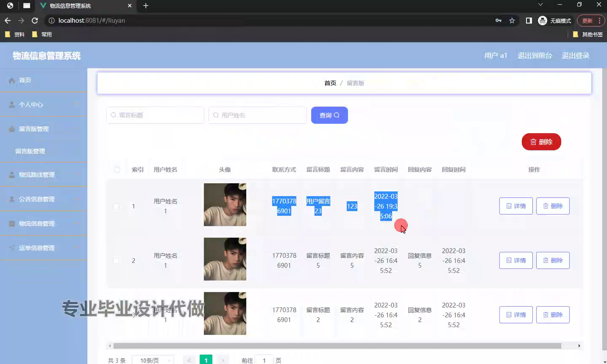The height and width of the screenshot is (364, 607).
Task: Click the icon beside 物流路线管理
Action: point(12,175)
